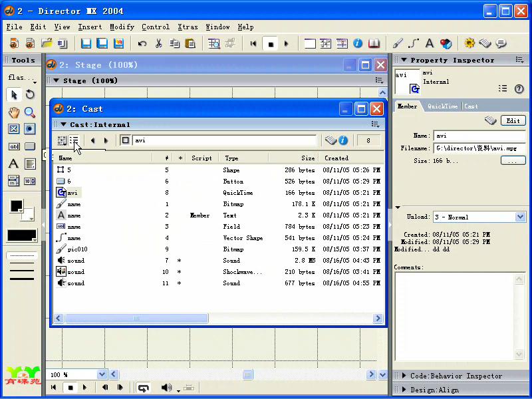Open the Cast panel options menu icon
The image size is (532, 399).
click(x=375, y=124)
